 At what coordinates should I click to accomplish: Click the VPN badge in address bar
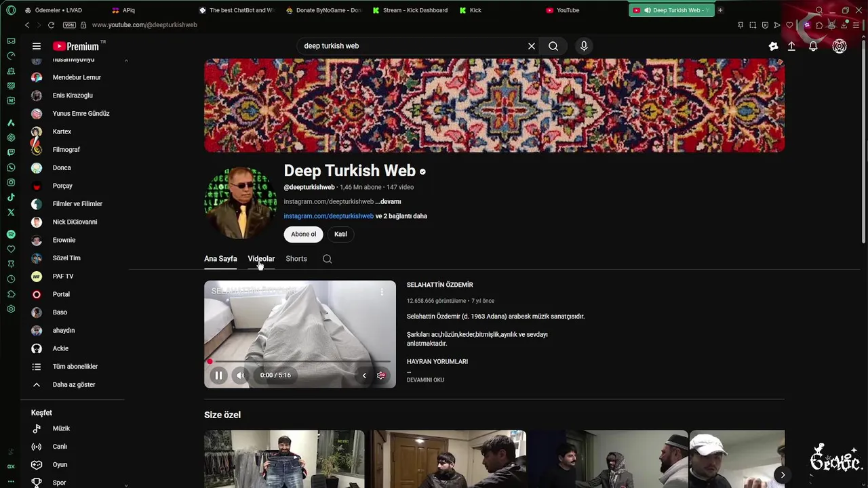pos(69,25)
